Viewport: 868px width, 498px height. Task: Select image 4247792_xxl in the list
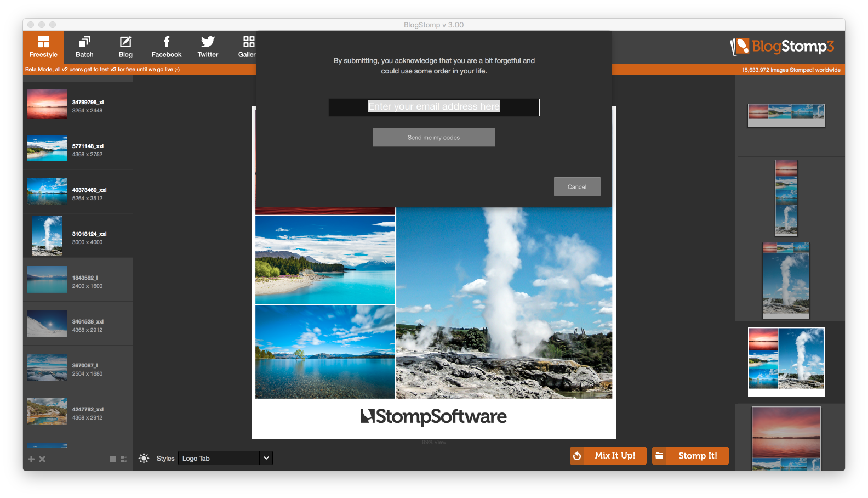point(78,411)
